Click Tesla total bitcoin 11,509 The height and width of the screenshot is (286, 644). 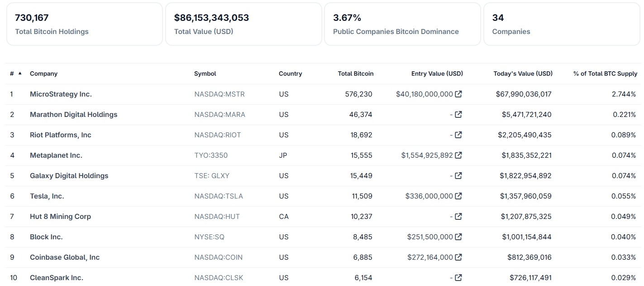[362, 196]
